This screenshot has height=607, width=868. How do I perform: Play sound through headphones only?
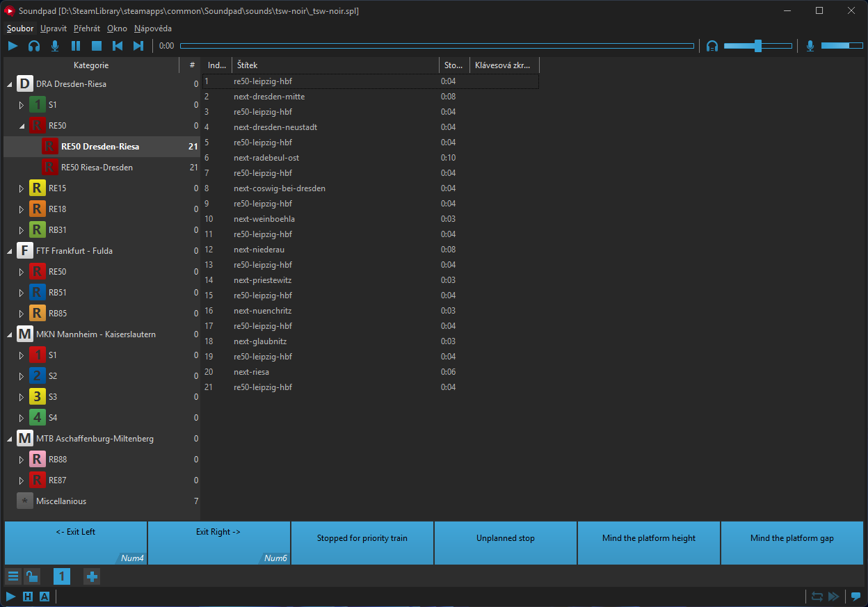click(34, 46)
